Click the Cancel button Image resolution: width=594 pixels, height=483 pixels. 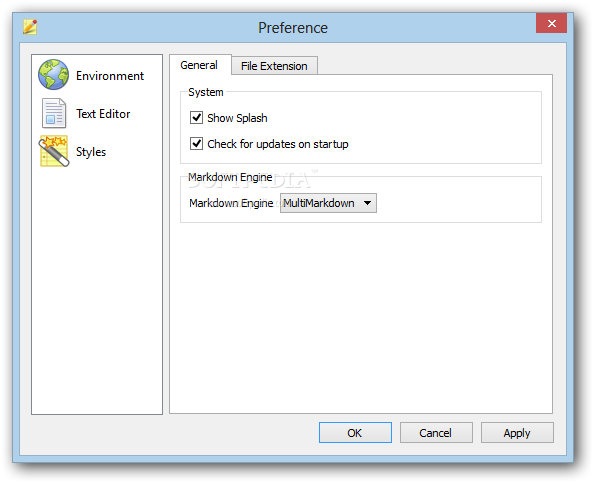tap(436, 433)
